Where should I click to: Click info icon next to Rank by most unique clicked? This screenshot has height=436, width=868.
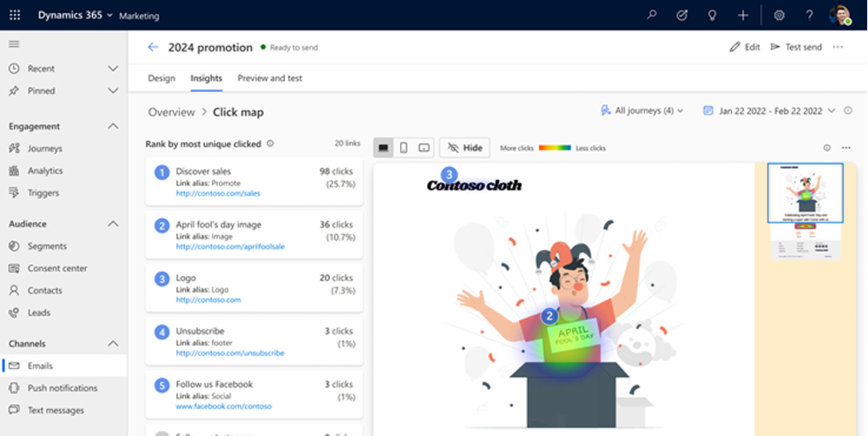point(270,143)
